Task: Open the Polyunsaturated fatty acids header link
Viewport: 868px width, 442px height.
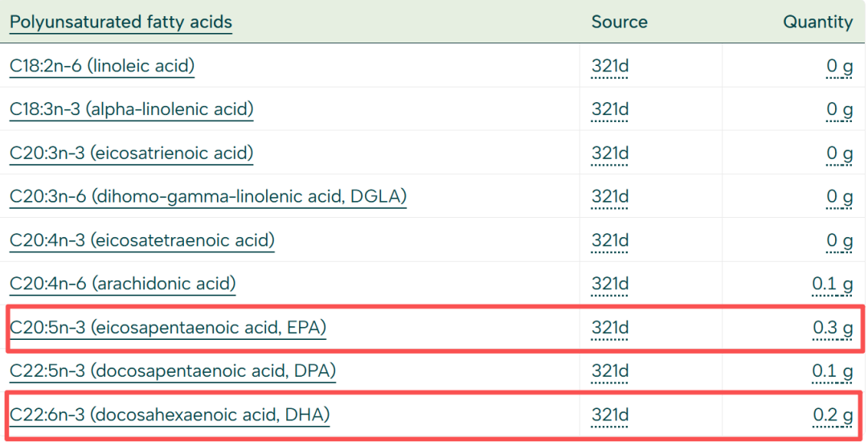Action: point(121,23)
